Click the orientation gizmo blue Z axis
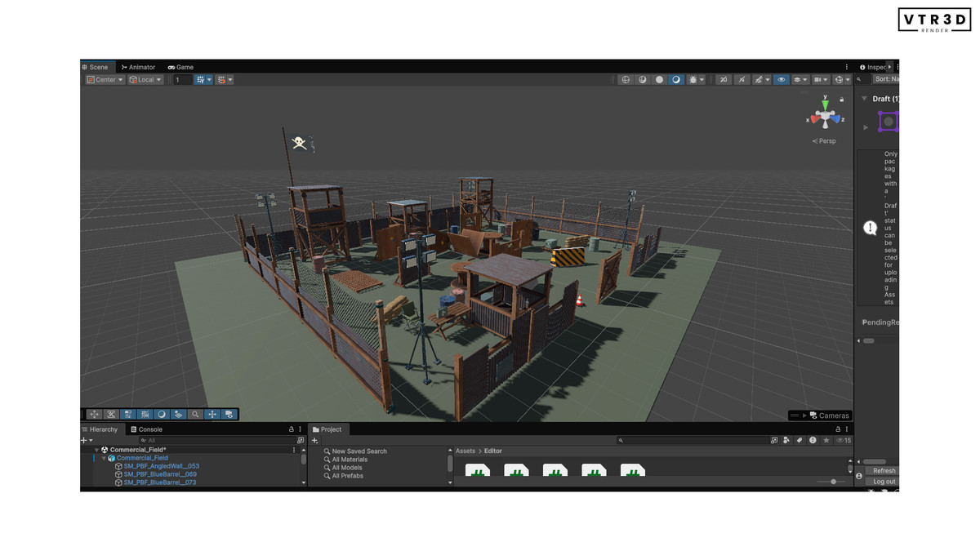 [x=836, y=119]
